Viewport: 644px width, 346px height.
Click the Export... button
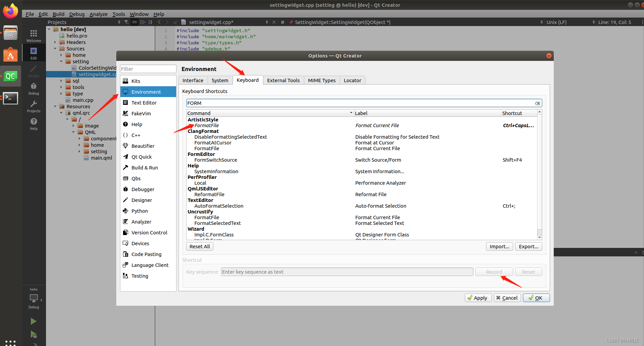[x=529, y=247]
